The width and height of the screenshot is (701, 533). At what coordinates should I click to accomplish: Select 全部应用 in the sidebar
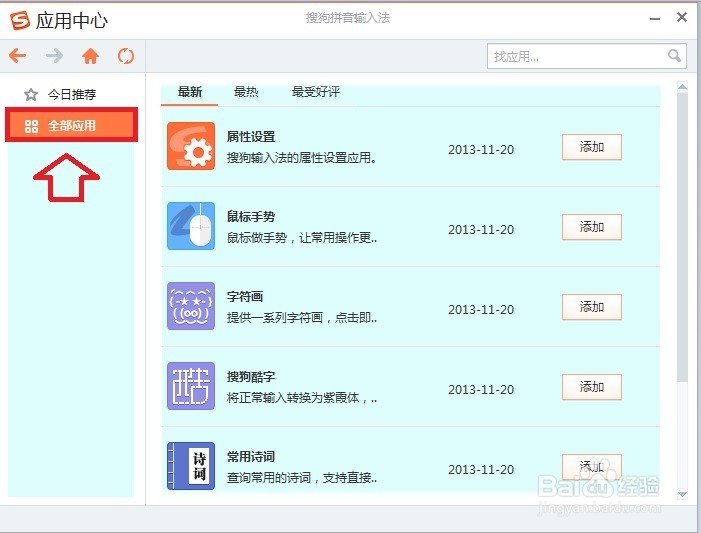72,126
